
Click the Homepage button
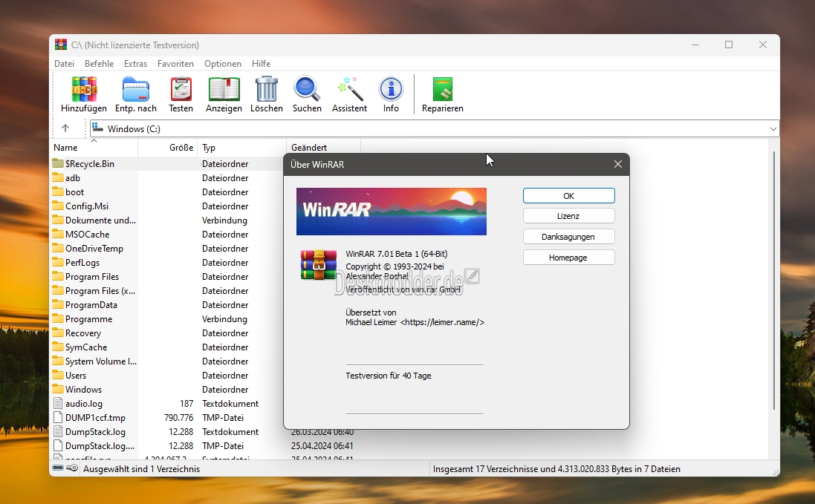pyautogui.click(x=568, y=258)
